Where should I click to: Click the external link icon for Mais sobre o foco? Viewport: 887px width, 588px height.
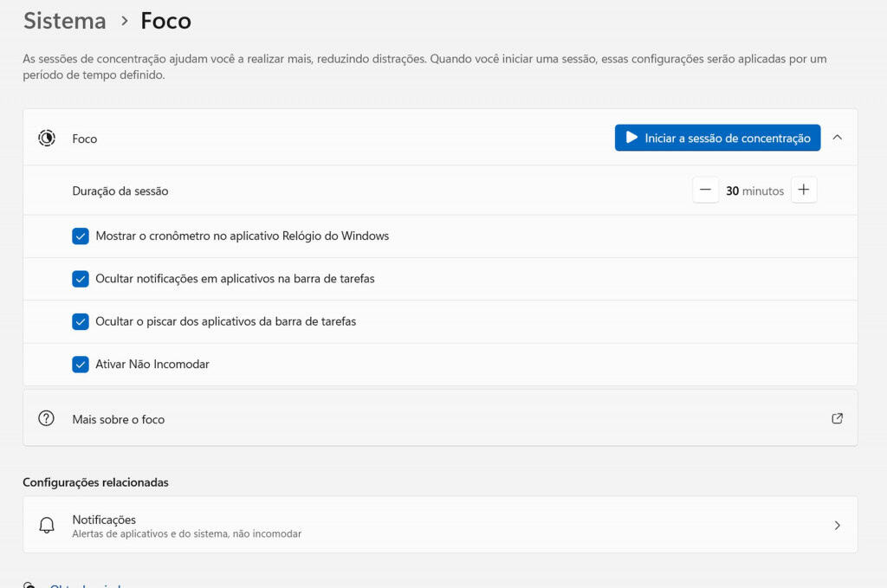[837, 418]
